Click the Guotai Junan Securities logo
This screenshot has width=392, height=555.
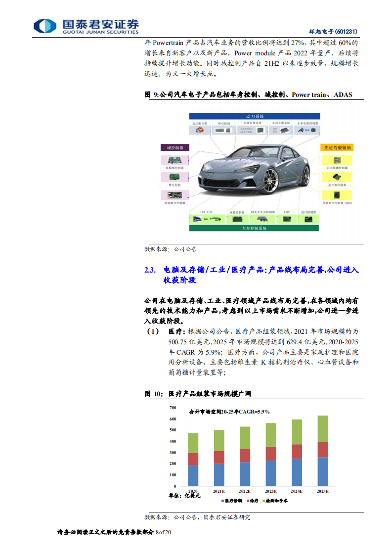pos(86,27)
